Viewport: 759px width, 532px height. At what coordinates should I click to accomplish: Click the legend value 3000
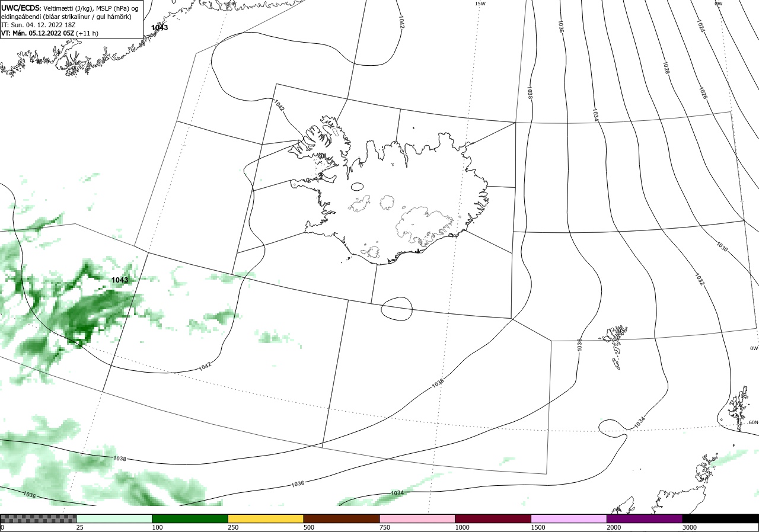coord(690,527)
